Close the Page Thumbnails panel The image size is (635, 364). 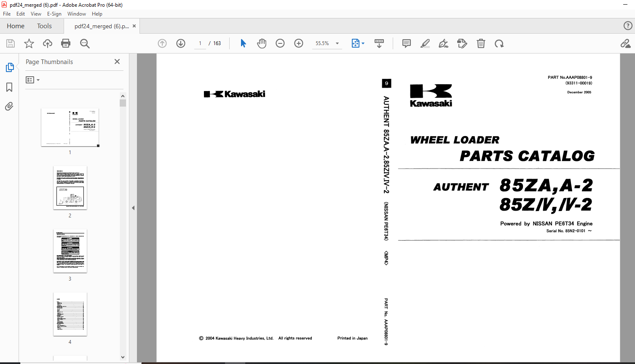117,62
